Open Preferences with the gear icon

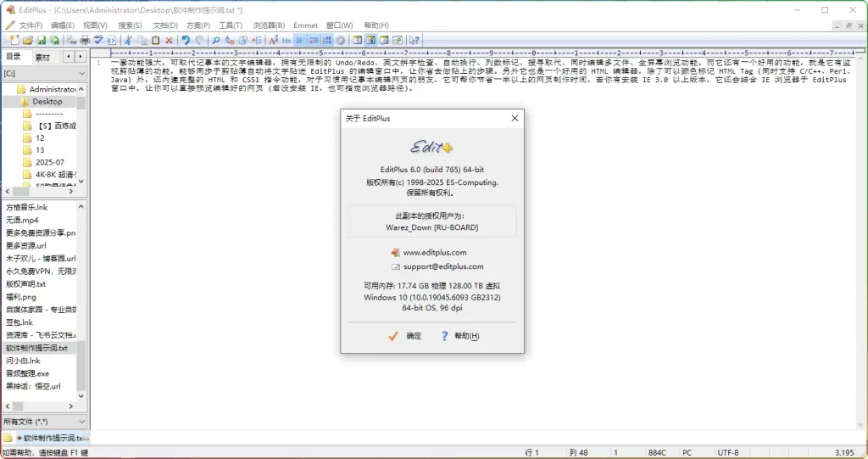point(341,40)
